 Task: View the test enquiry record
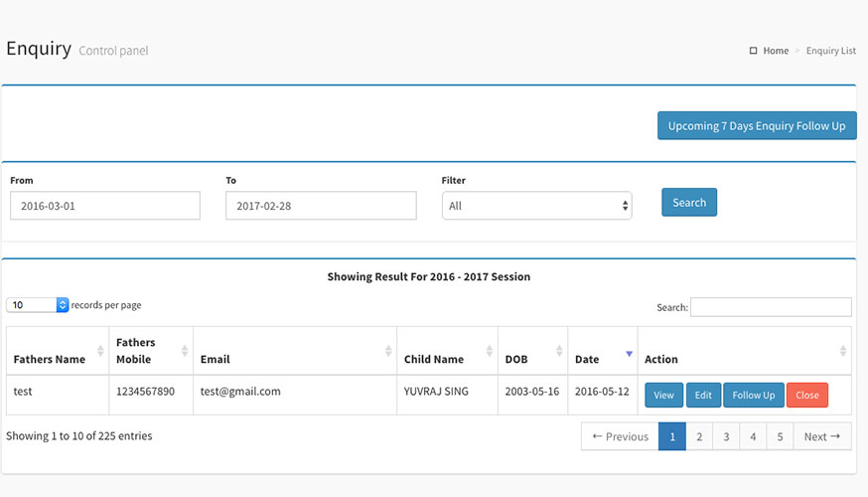tap(663, 396)
